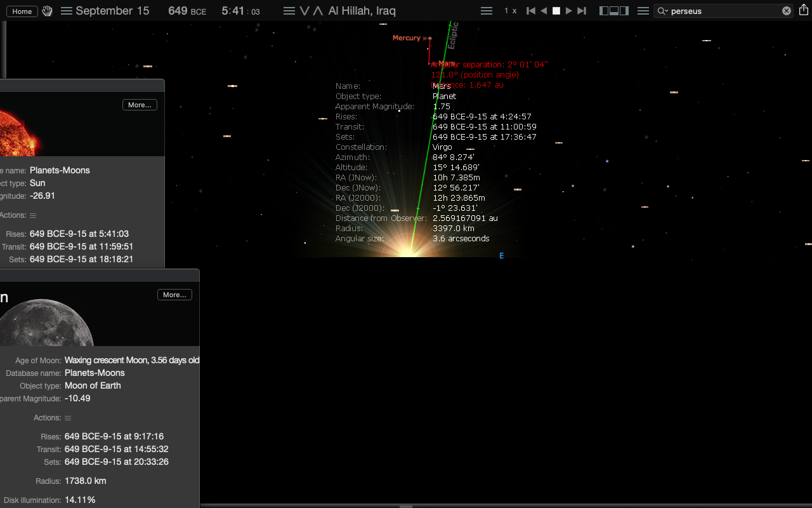The image size is (812, 508).
Task: Step time backward with down chevron
Action: pos(304,11)
